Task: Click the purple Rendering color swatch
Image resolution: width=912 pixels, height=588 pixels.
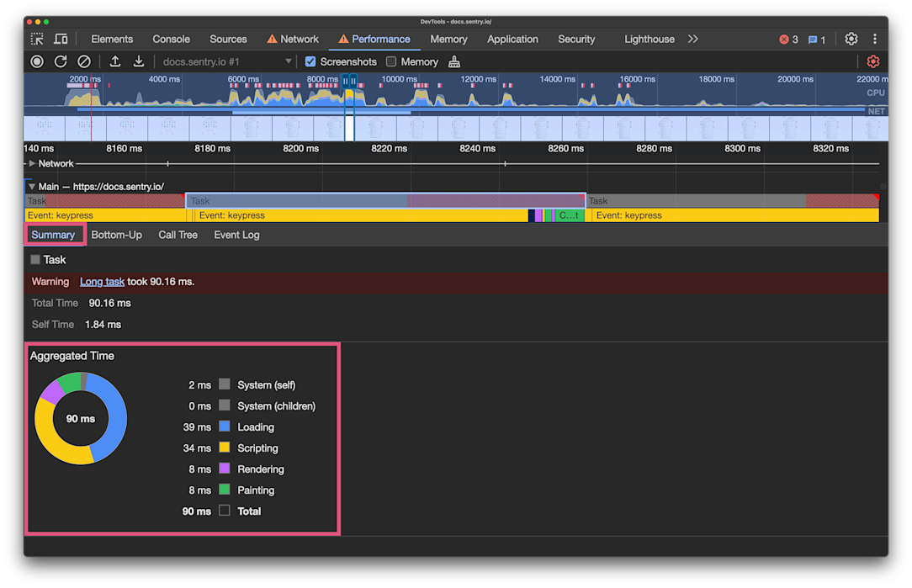Action: click(225, 469)
